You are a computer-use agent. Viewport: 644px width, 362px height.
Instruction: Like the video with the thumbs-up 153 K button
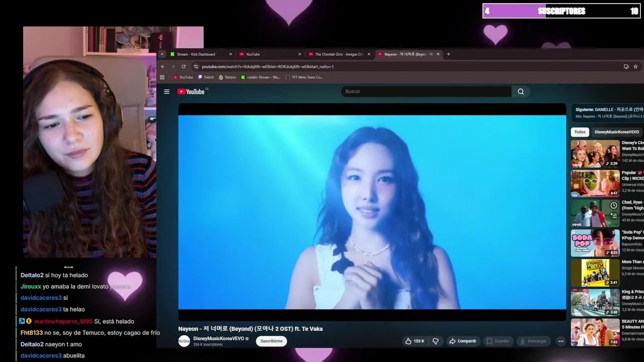(415, 341)
